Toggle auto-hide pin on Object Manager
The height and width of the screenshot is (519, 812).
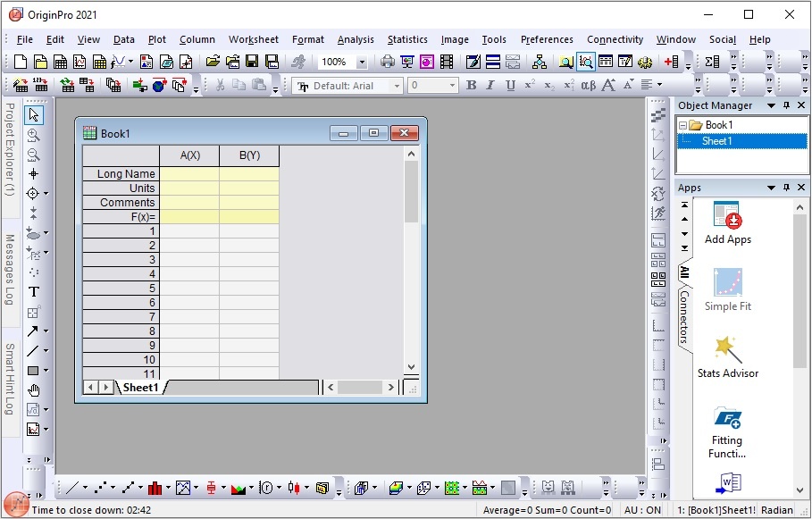pos(786,105)
